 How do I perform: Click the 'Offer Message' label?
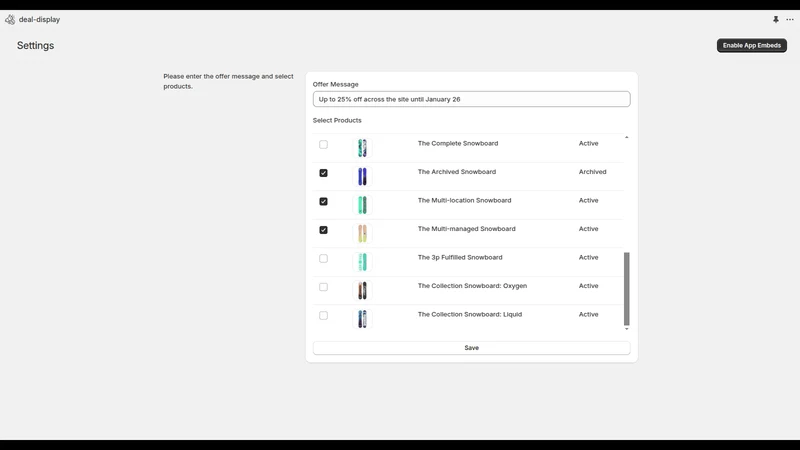(x=335, y=84)
